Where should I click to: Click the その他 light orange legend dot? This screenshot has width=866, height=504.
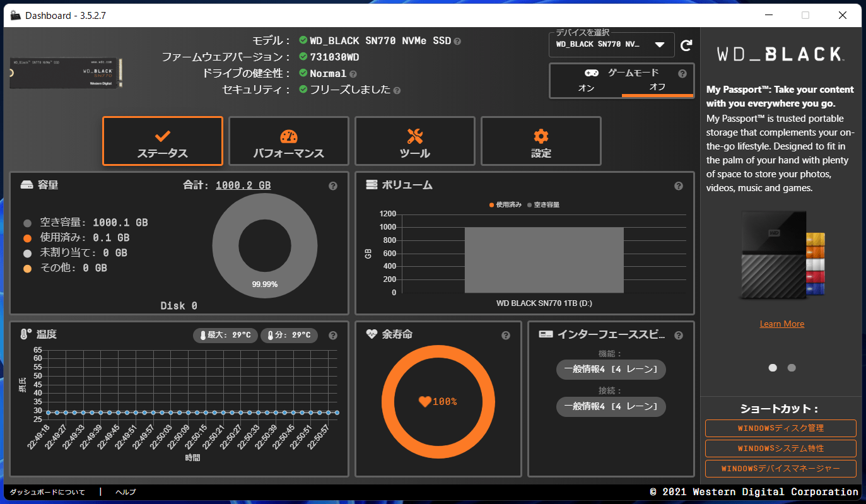27,269
